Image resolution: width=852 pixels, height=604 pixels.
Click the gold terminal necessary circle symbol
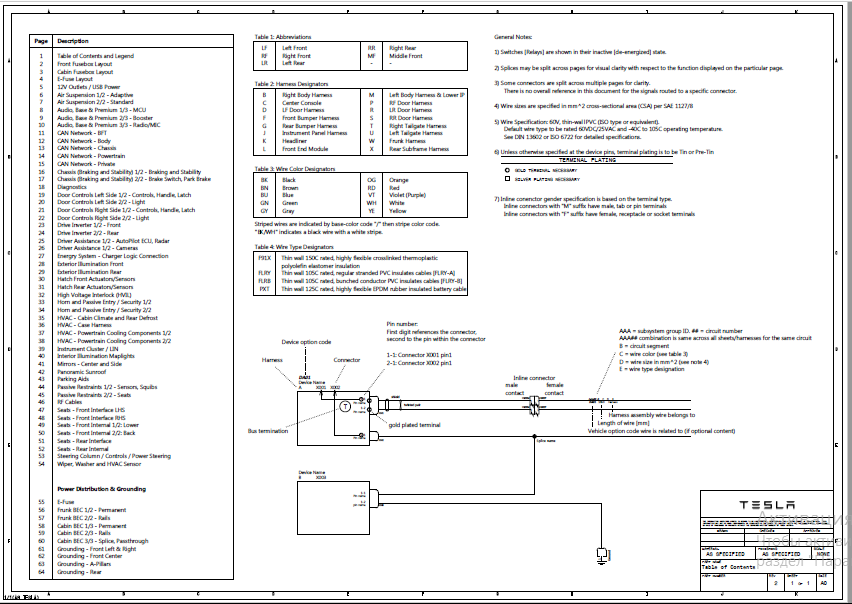[x=507, y=170]
